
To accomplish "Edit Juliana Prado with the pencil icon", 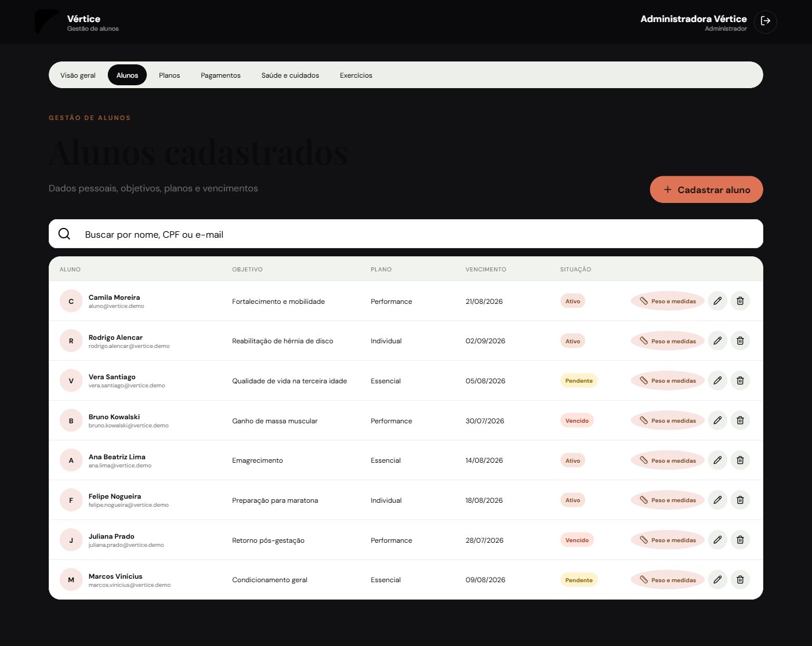I will point(717,540).
